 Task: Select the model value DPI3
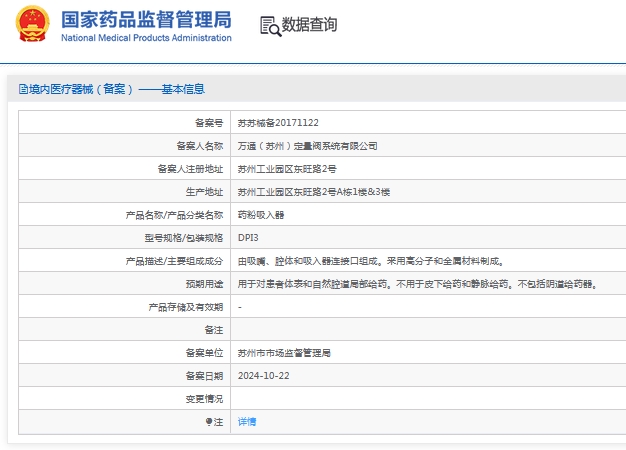point(248,238)
